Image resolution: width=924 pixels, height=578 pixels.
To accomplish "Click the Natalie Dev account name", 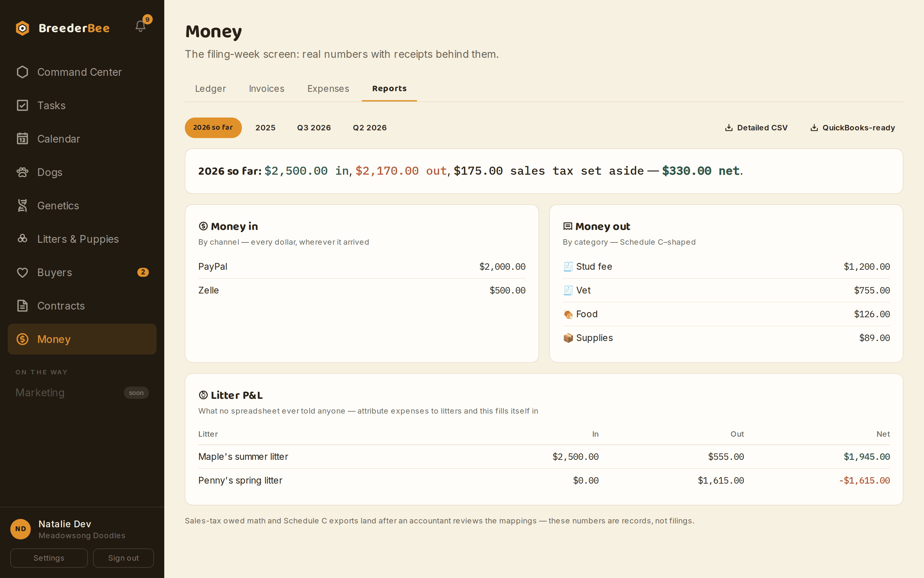I will click(64, 524).
